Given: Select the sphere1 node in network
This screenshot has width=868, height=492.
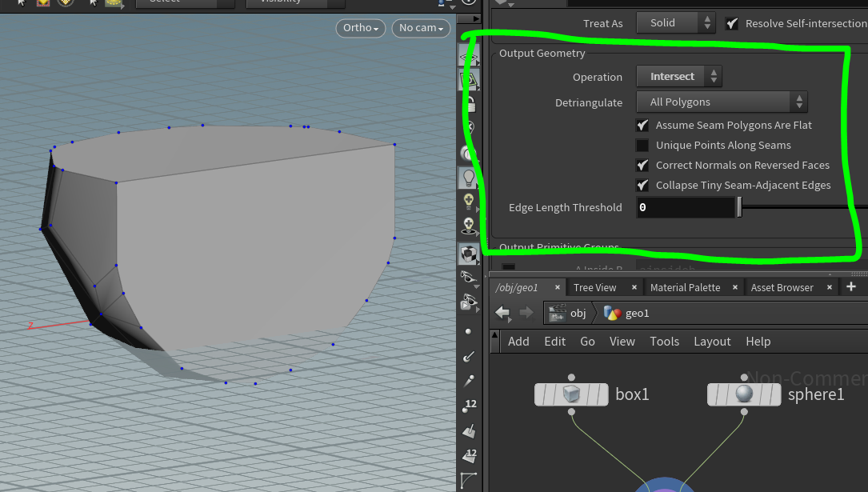Looking at the screenshot, I should 744,394.
